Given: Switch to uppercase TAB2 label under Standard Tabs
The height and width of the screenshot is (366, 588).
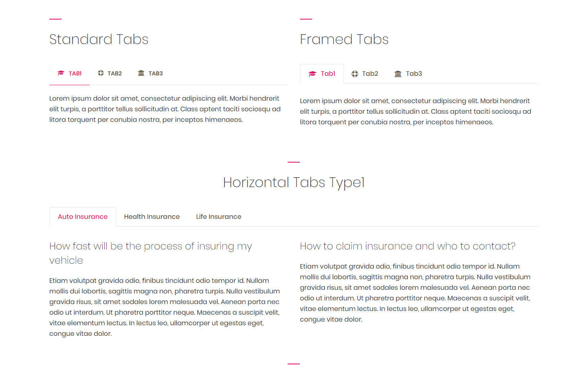Looking at the screenshot, I should [115, 73].
